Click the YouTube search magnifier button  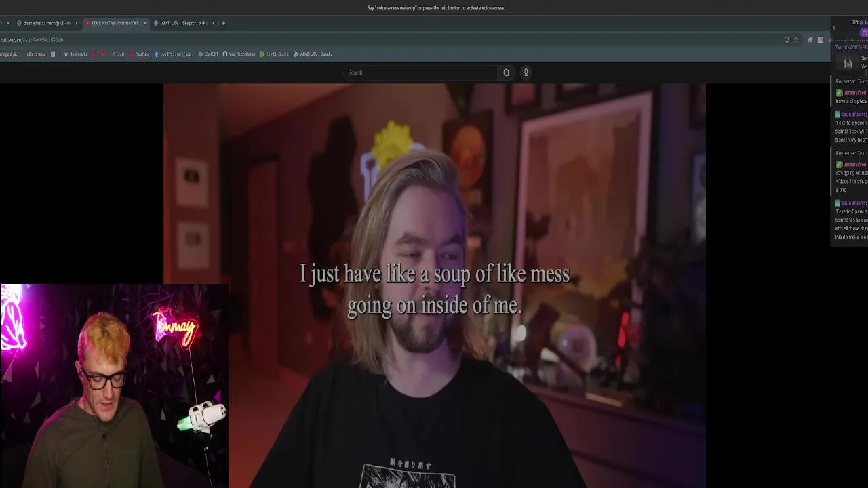coord(506,73)
